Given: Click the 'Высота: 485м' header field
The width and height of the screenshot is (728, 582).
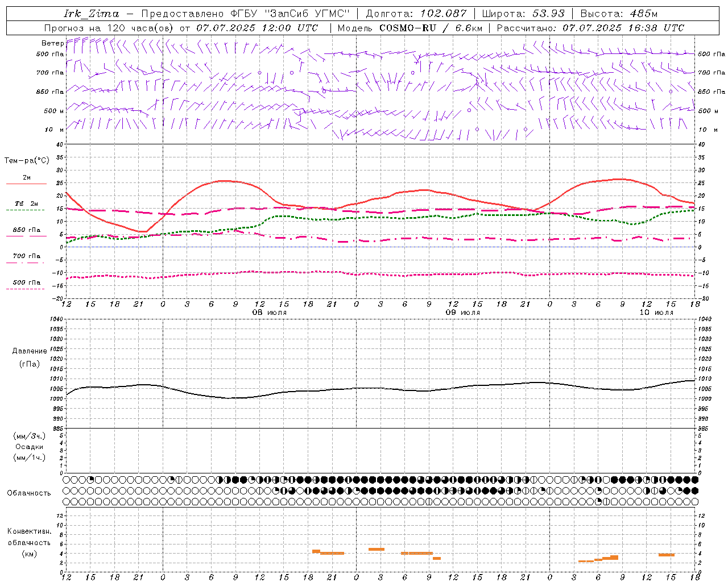Looking at the screenshot, I should [x=619, y=14].
